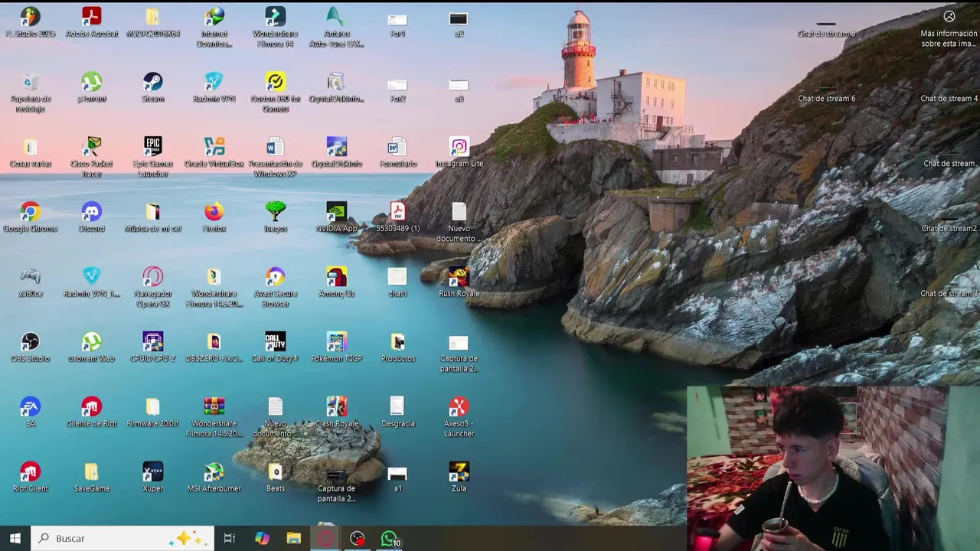Screen dimensions: 980x551
Task: Open the Riot Client shortcut
Action: coord(31,478)
